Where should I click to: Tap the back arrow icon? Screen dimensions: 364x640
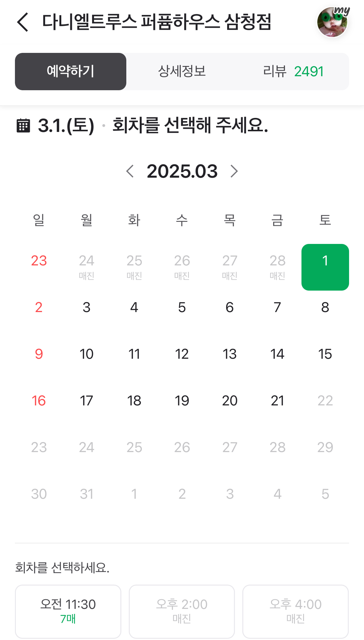pos(23,22)
